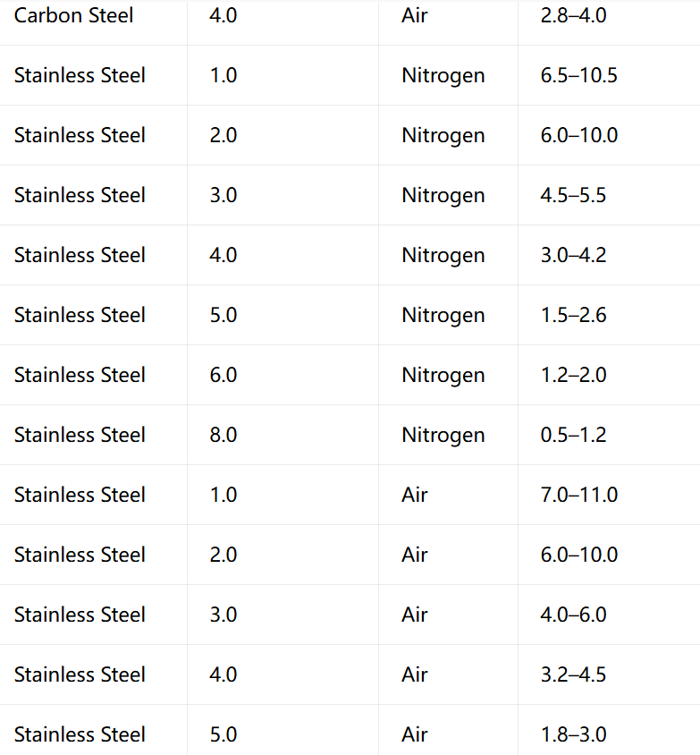Click thickness 5.0 in the Nitrogen row
Viewport: 700px width, 755px height.
(x=223, y=316)
